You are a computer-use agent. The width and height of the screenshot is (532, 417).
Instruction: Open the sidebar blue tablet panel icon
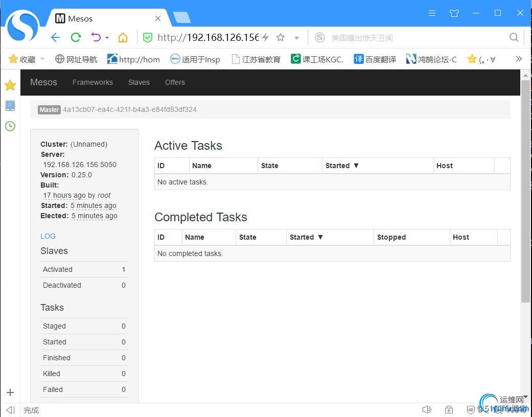(10, 105)
